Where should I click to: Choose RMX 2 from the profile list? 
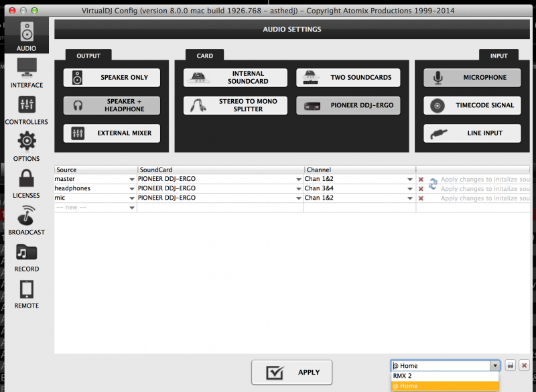(x=445, y=376)
